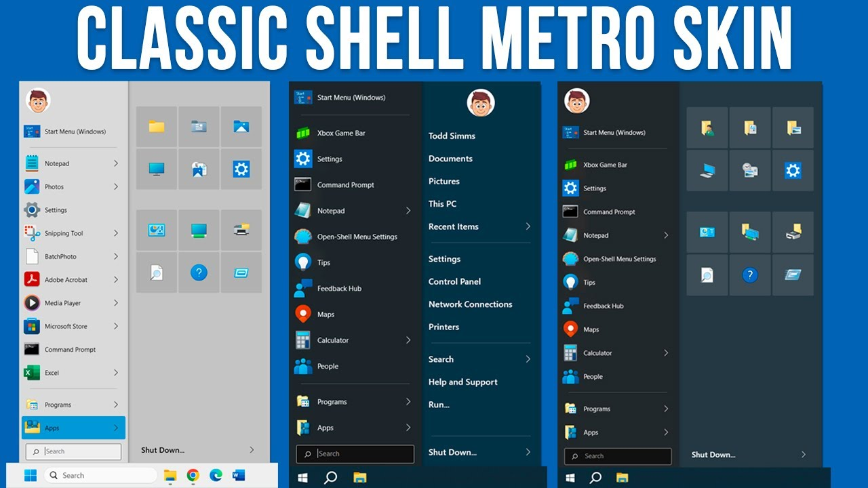Expand the Programs arrow in the light-gray menu
This screenshot has height=488, width=868.
point(116,405)
